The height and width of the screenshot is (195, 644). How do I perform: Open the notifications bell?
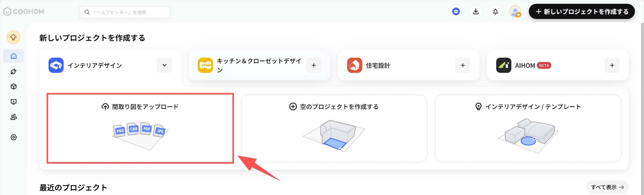point(495,12)
